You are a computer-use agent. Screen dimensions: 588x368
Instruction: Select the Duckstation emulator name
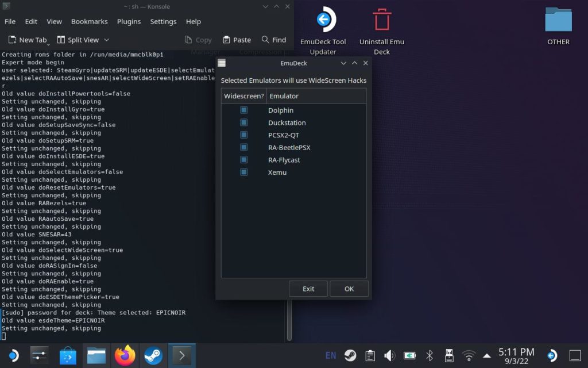tap(287, 123)
